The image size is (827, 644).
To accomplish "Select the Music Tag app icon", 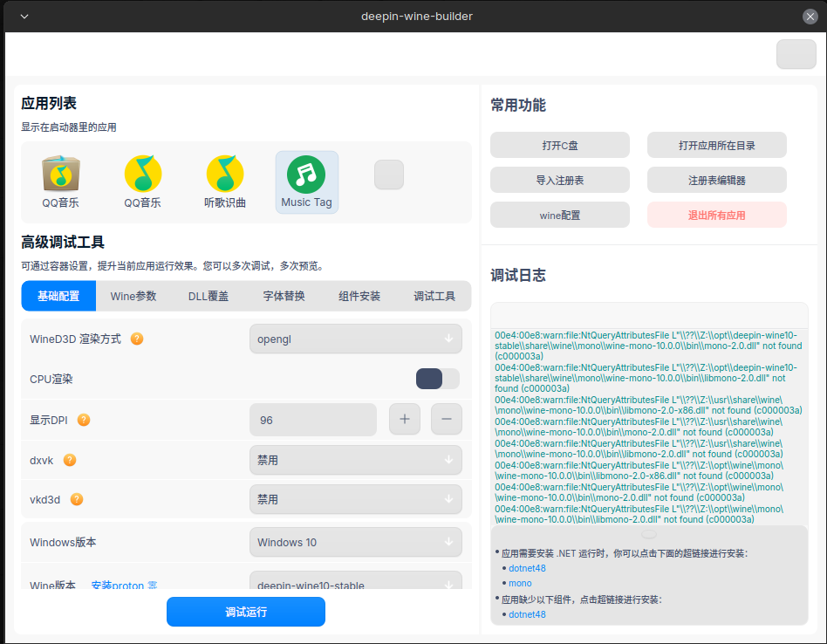I will [x=306, y=182].
